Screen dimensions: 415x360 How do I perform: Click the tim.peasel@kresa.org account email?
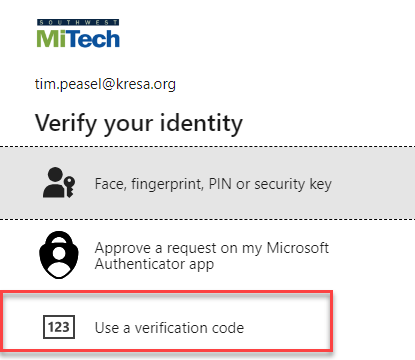click(105, 84)
